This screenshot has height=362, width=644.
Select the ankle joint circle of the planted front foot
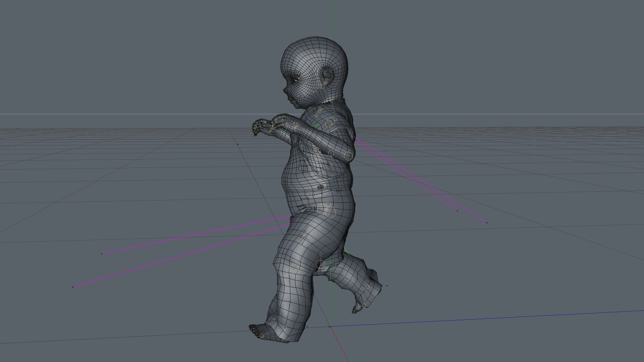[284, 328]
